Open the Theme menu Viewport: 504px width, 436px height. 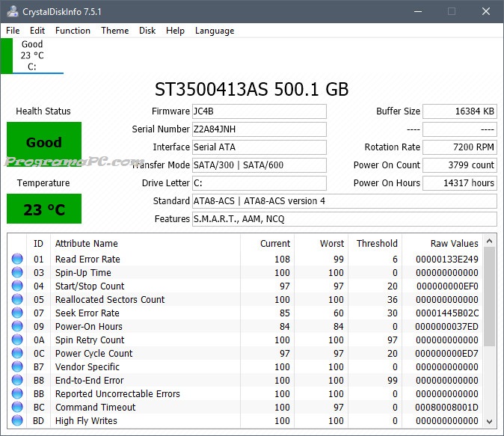tap(114, 31)
